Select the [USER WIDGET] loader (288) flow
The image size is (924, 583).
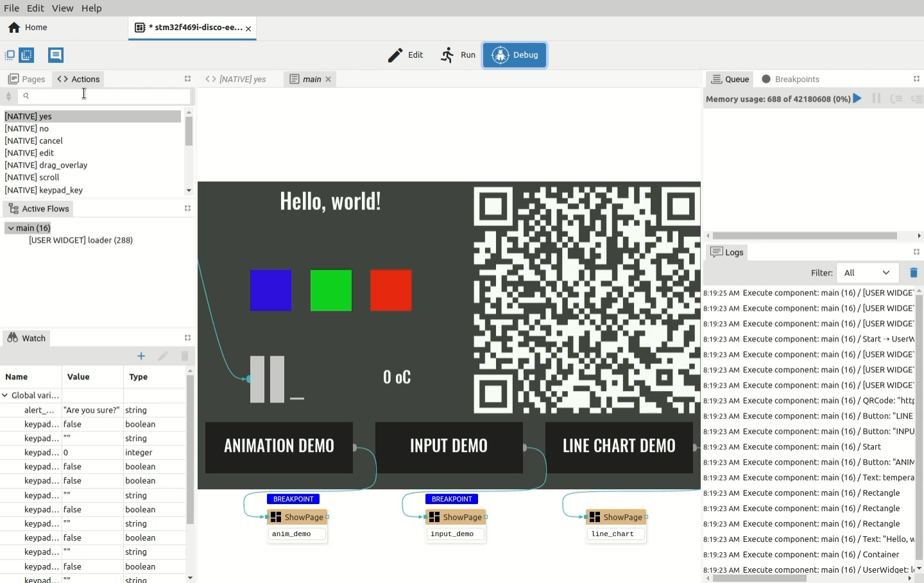coord(81,240)
